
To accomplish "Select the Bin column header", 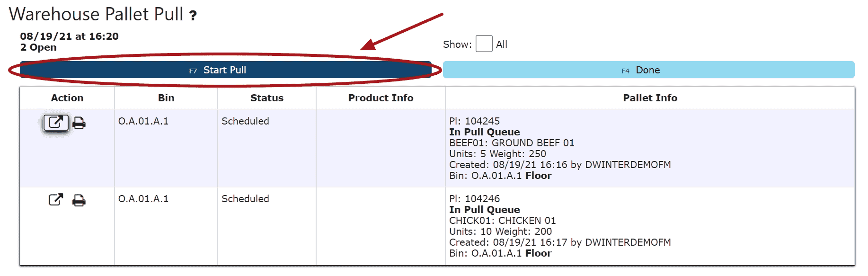I will tap(166, 98).
